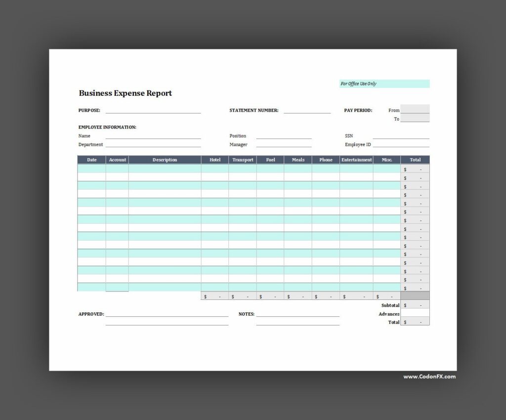This screenshot has width=506, height=420.
Task: Select the Position field
Action: point(284,135)
